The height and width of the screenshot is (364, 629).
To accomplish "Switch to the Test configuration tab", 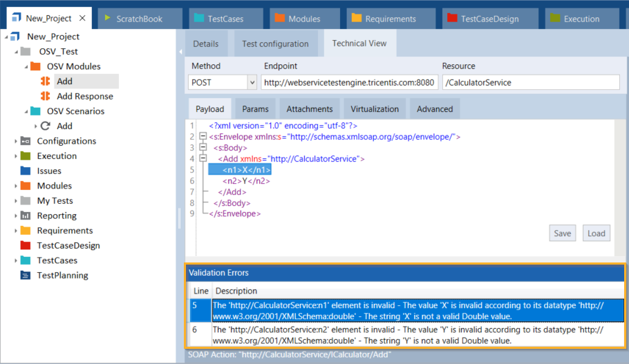I will pyautogui.click(x=275, y=44).
